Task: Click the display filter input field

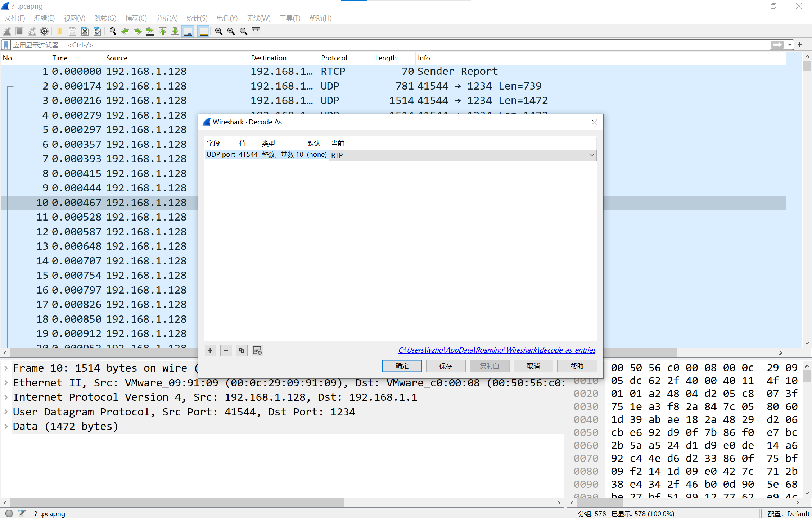Action: pyautogui.click(x=391, y=45)
